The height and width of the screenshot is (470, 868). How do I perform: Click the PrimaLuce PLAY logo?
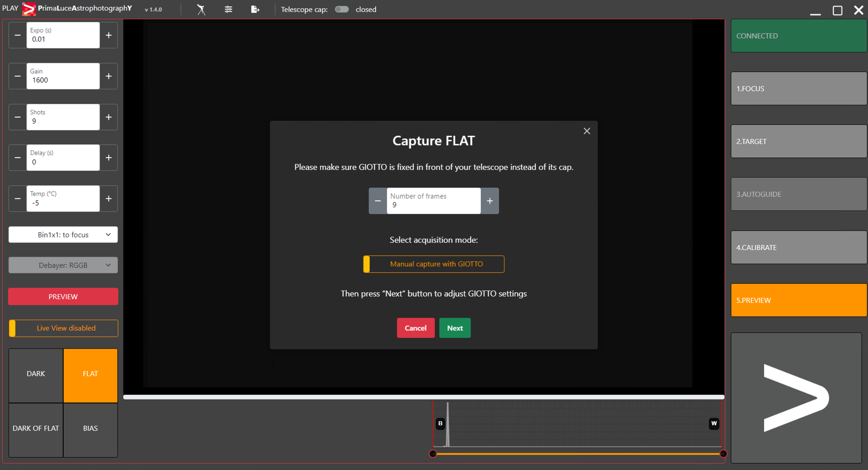coord(29,9)
